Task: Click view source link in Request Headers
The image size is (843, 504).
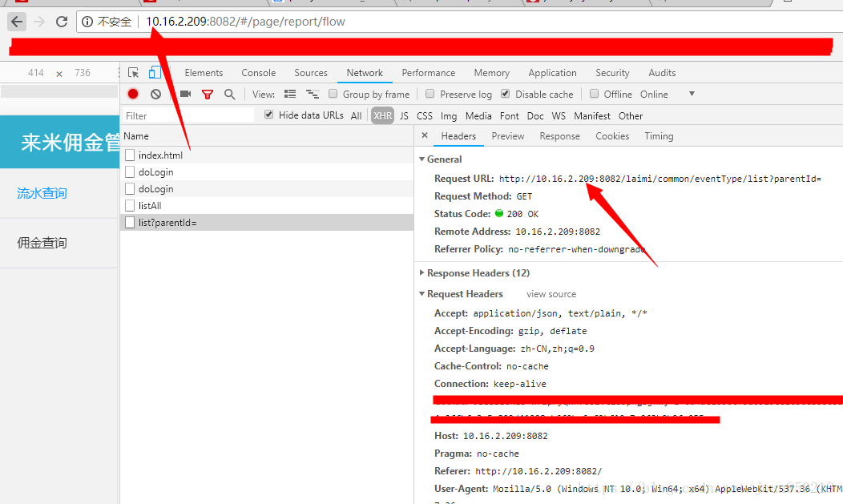Action: (551, 294)
